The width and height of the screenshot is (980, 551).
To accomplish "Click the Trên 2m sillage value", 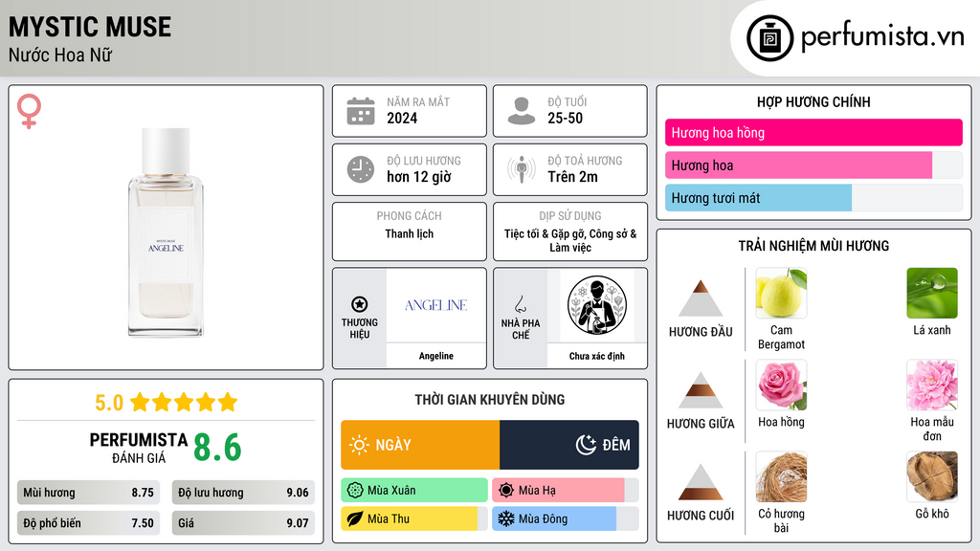I will point(572,177).
